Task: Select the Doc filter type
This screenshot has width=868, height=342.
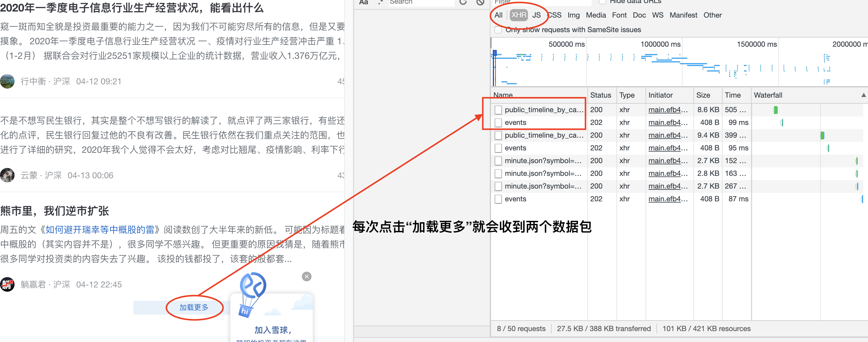Action: point(639,15)
